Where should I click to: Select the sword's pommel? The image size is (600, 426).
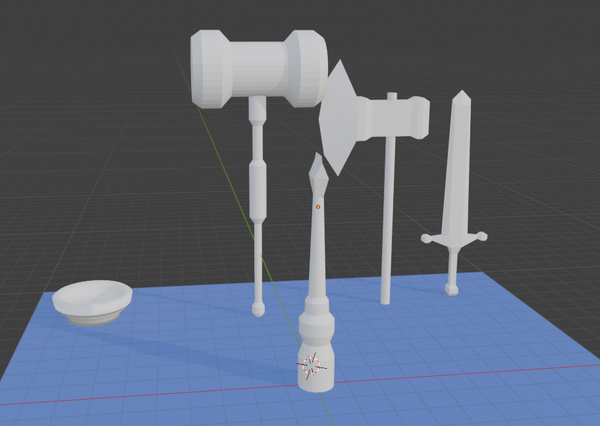pyautogui.click(x=452, y=290)
